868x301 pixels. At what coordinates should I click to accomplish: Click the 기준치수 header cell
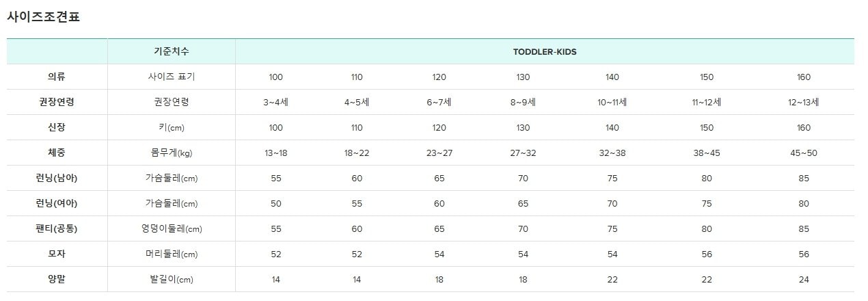pyautogui.click(x=172, y=52)
